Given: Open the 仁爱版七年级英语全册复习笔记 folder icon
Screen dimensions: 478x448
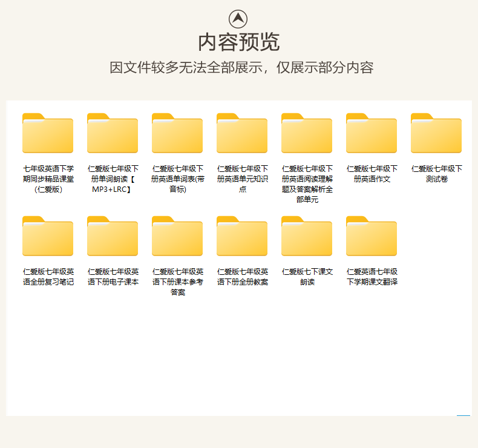Looking at the screenshot, I should coord(48,236).
